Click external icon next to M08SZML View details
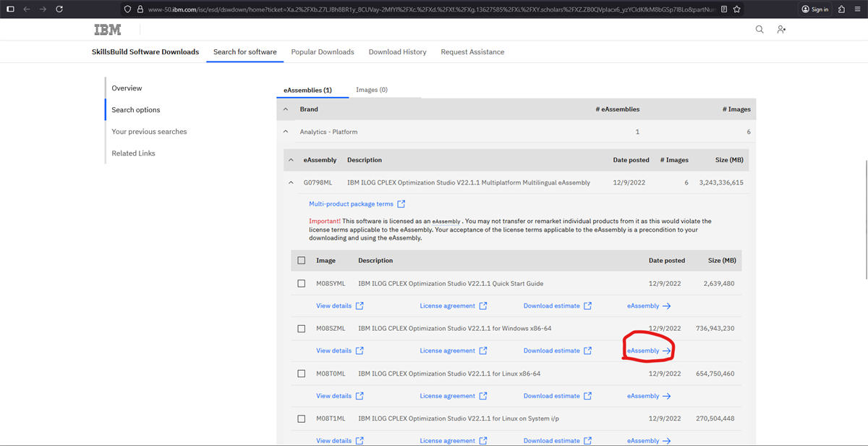Image resolution: width=868 pixels, height=446 pixels. [x=359, y=350]
